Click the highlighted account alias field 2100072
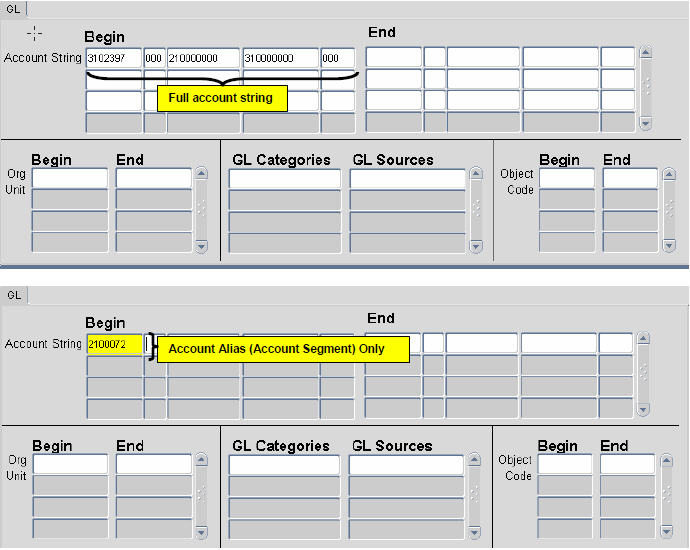Viewport: 690px width, 550px height. click(114, 345)
